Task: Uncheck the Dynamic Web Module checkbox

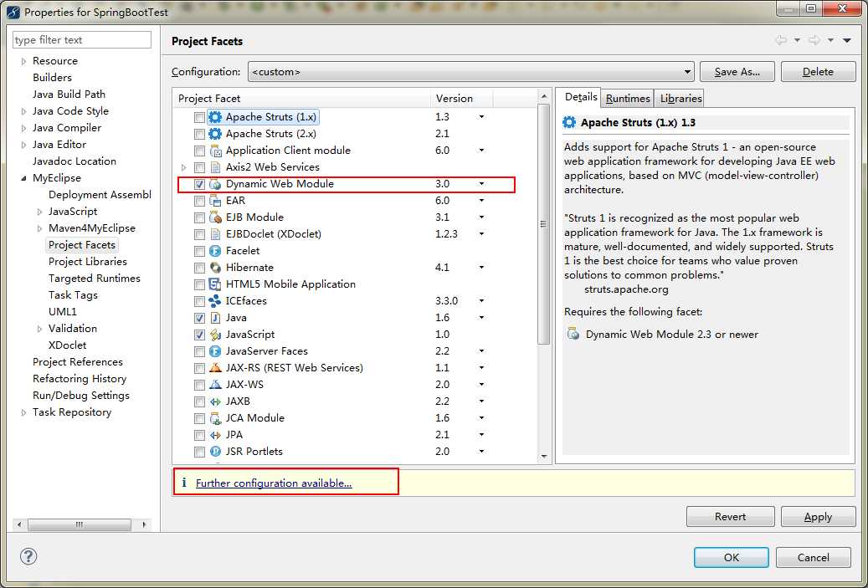Action: (x=199, y=184)
